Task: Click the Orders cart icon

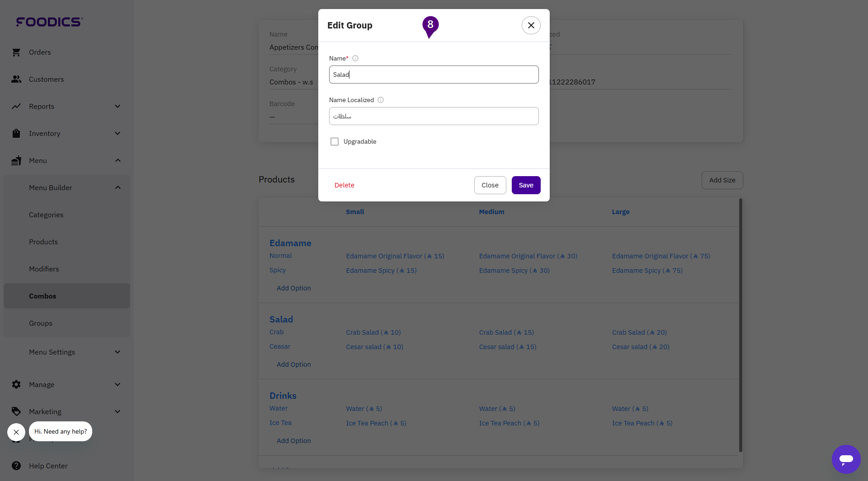Action: (x=16, y=52)
